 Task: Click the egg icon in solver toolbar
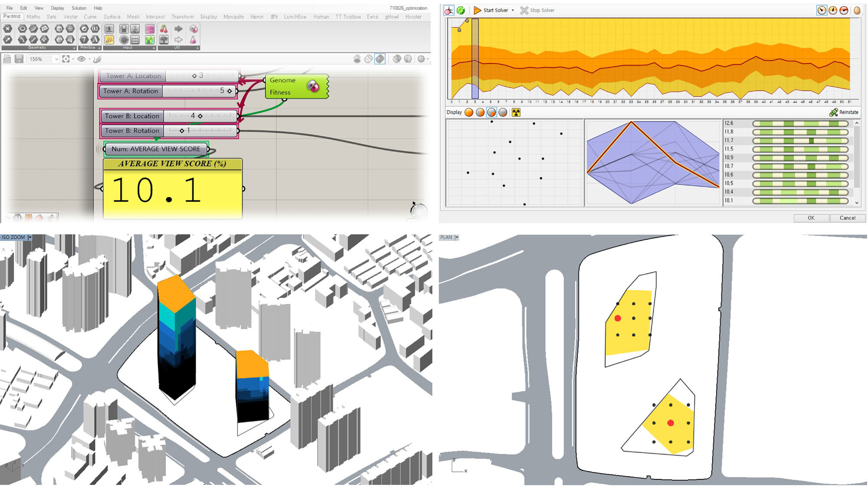857,10
